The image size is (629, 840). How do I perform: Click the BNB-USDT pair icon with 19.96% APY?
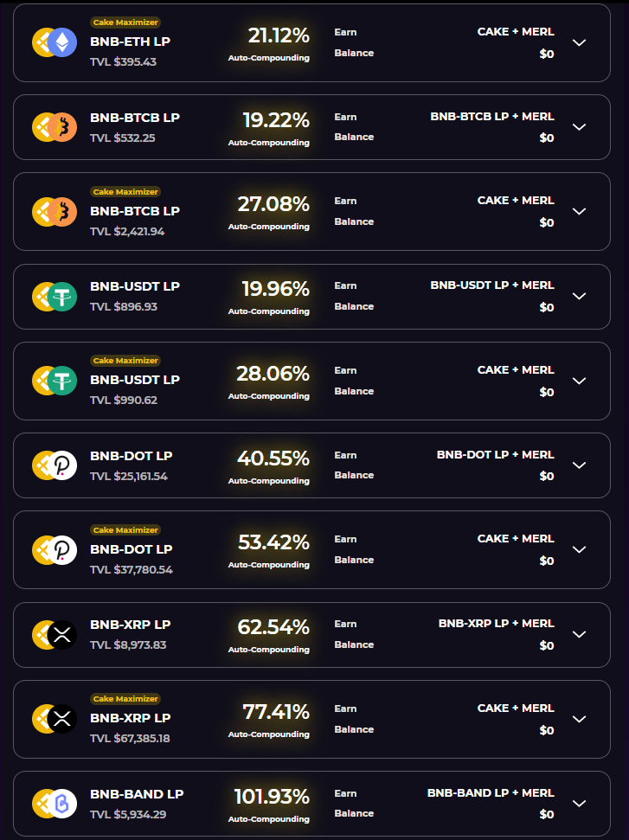coord(55,296)
